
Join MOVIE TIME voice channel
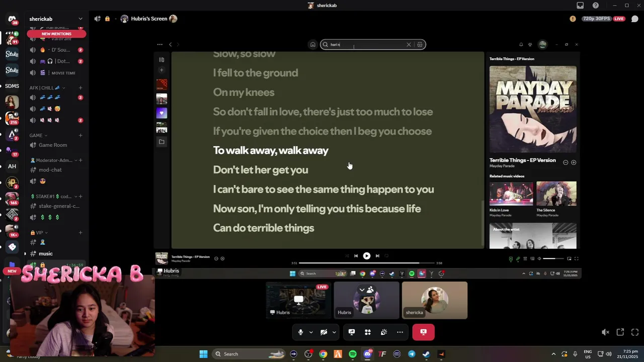[x=63, y=73]
